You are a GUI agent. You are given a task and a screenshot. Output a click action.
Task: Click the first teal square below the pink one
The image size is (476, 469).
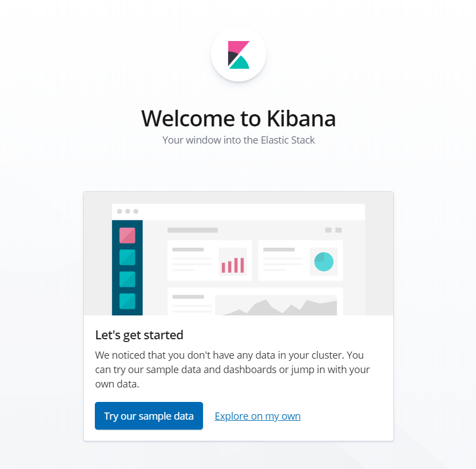tap(127, 257)
